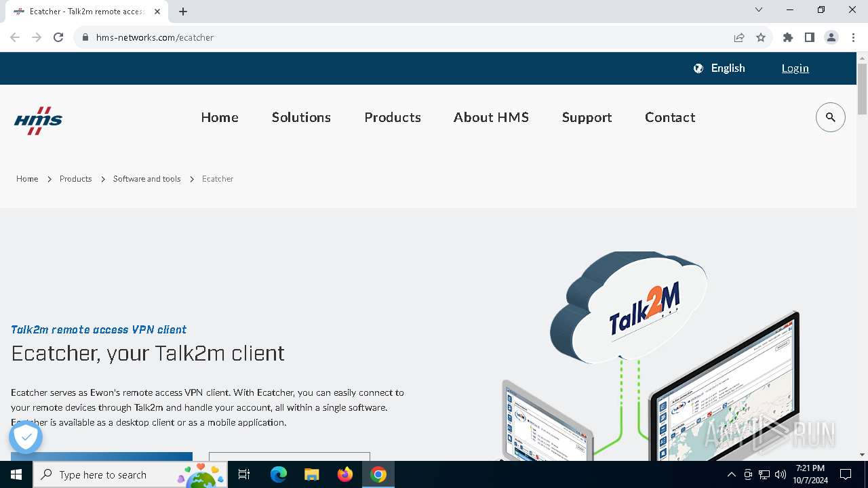Screen dimensions: 868x488
Task: Click the heading 'Ecatcher, your Talk2m client'
Action: [148, 353]
